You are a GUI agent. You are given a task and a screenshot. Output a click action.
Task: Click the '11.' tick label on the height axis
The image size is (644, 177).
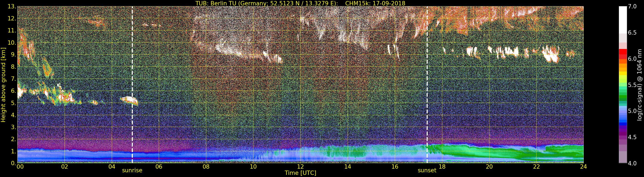point(12,31)
